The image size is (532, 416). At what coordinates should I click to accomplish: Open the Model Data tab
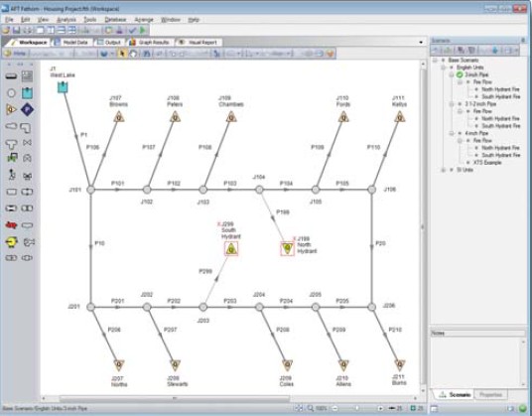pyautogui.click(x=71, y=43)
